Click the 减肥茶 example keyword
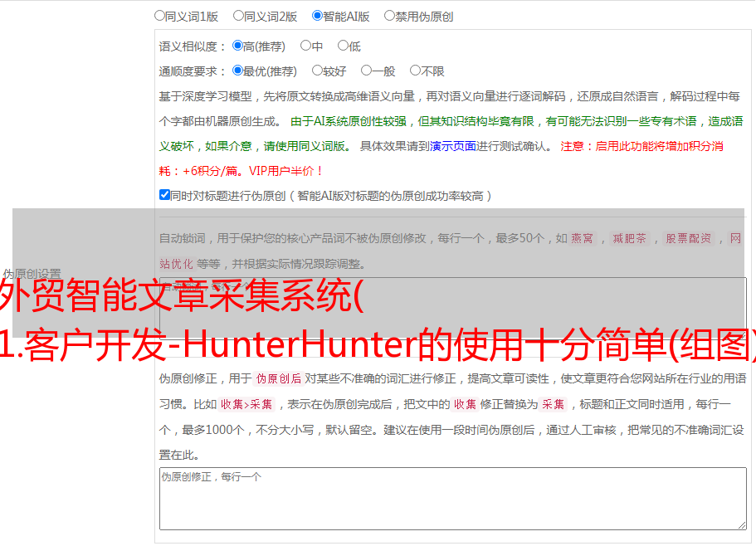756x546 pixels. point(629,238)
